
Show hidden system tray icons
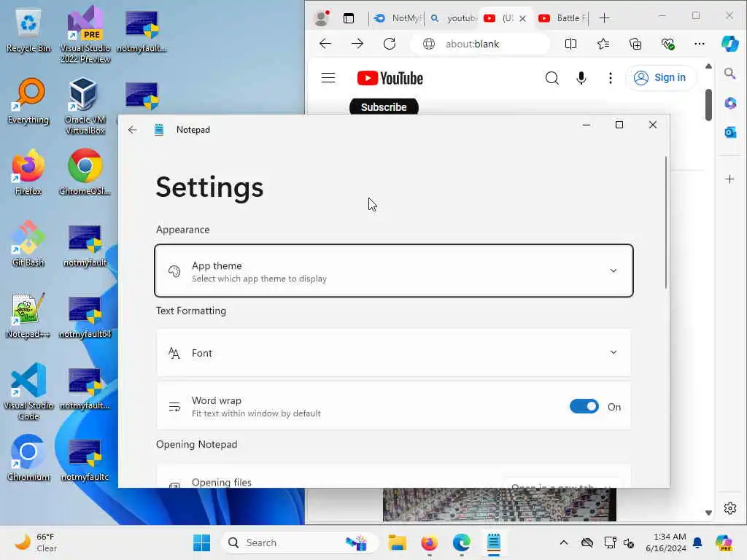pyautogui.click(x=564, y=542)
